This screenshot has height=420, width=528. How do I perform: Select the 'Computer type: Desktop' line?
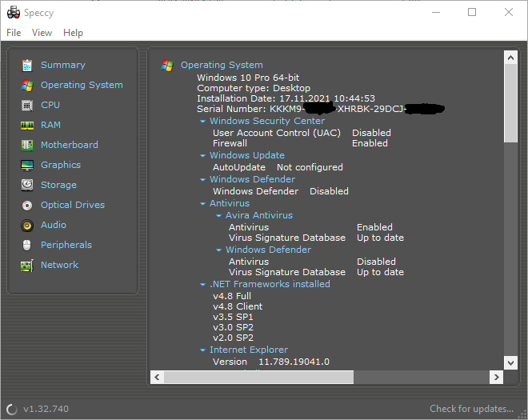tap(254, 88)
